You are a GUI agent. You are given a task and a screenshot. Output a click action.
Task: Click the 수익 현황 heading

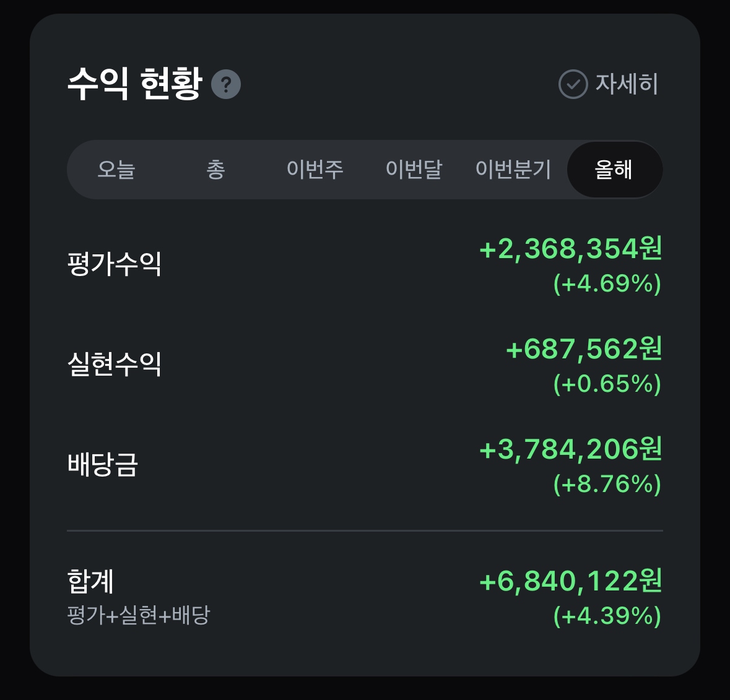135,84
